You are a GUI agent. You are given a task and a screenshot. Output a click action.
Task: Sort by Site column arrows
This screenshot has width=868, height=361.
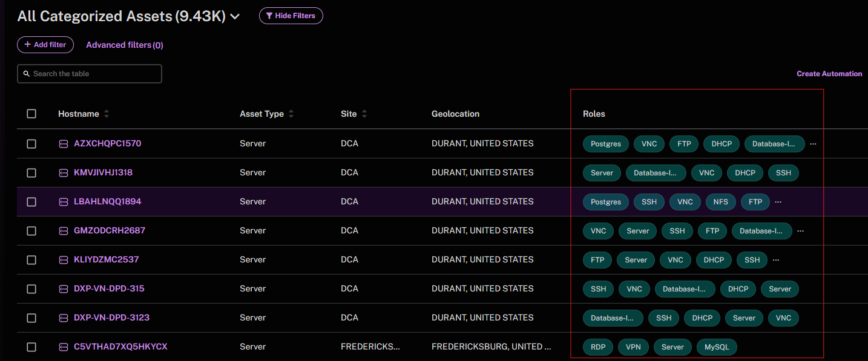pos(364,114)
